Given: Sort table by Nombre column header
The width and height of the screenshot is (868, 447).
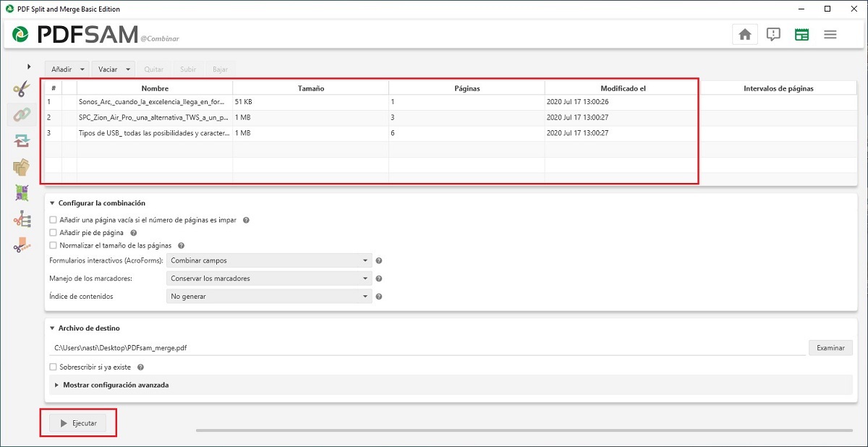Looking at the screenshot, I should coord(155,88).
